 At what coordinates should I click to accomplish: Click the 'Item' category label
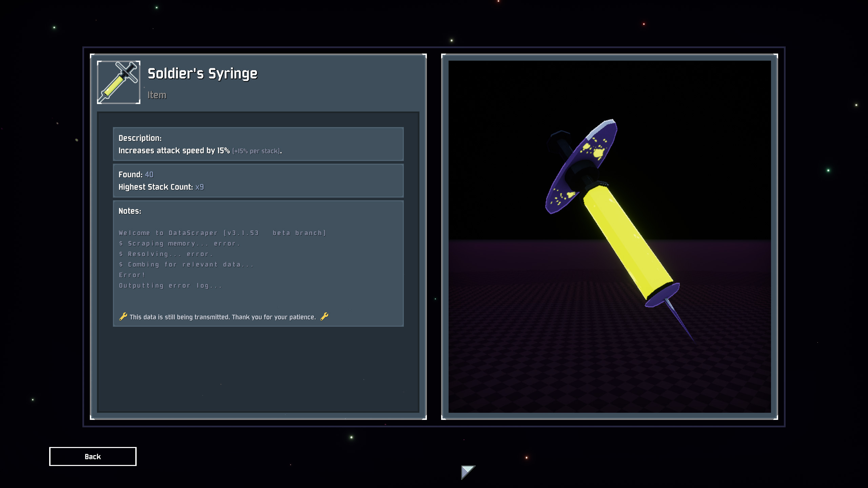click(x=157, y=95)
